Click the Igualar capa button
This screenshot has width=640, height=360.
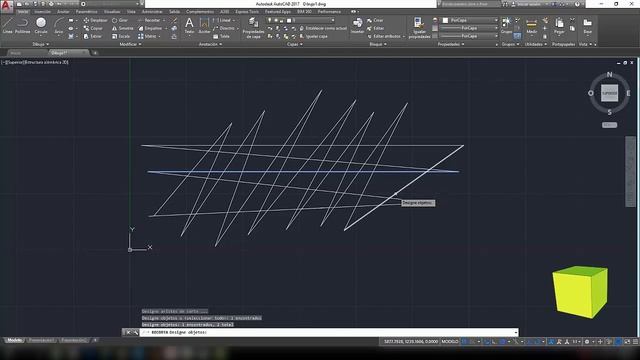click(x=313, y=36)
